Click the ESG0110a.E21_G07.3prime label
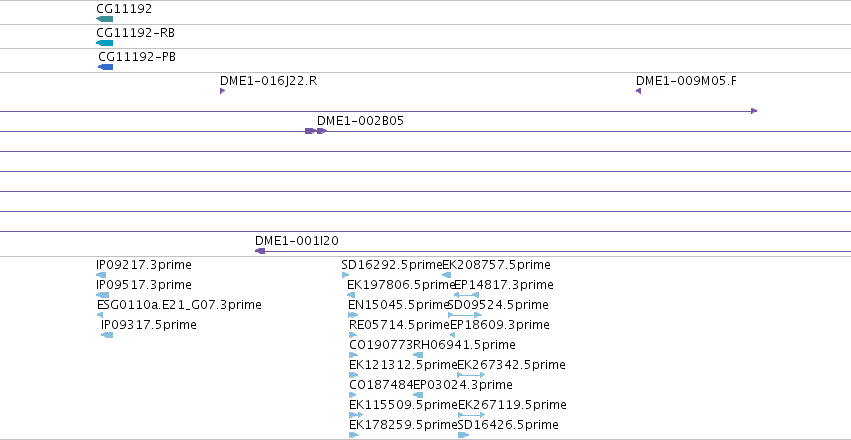 (x=179, y=305)
